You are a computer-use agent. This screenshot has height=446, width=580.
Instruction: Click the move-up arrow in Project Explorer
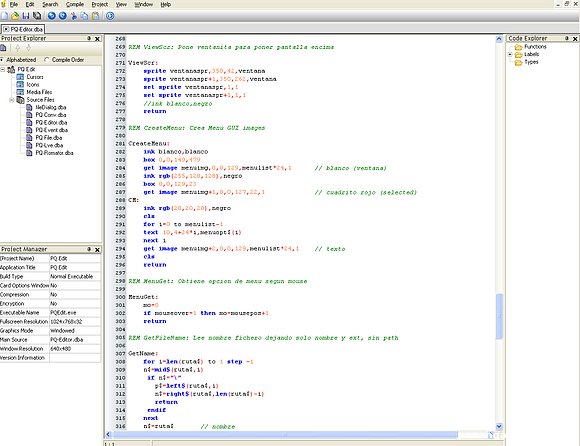[17, 48]
